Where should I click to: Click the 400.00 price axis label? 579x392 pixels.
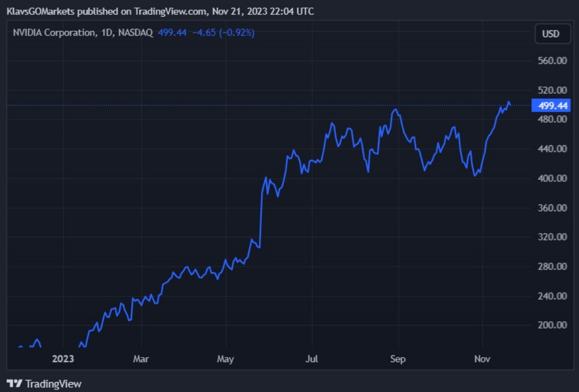(552, 178)
